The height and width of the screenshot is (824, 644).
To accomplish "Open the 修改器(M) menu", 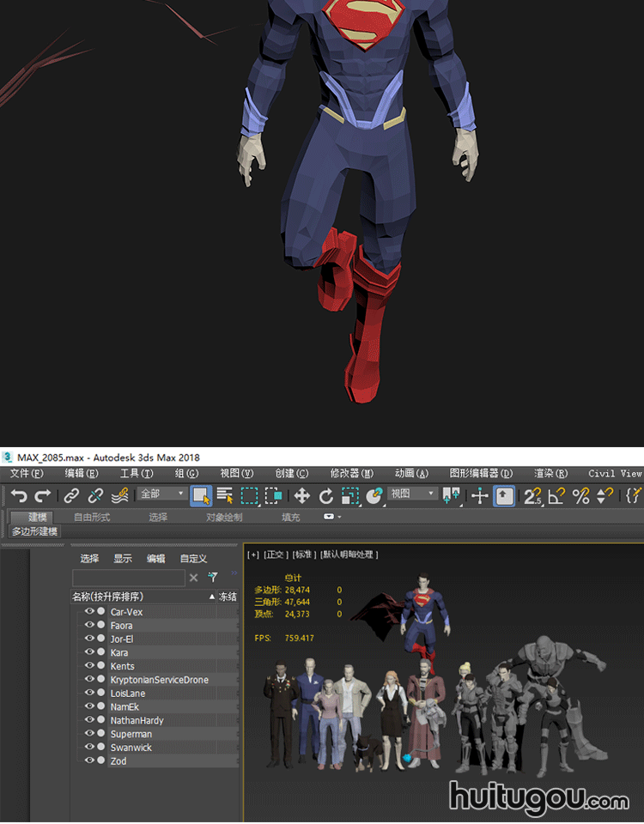I will tap(351, 473).
